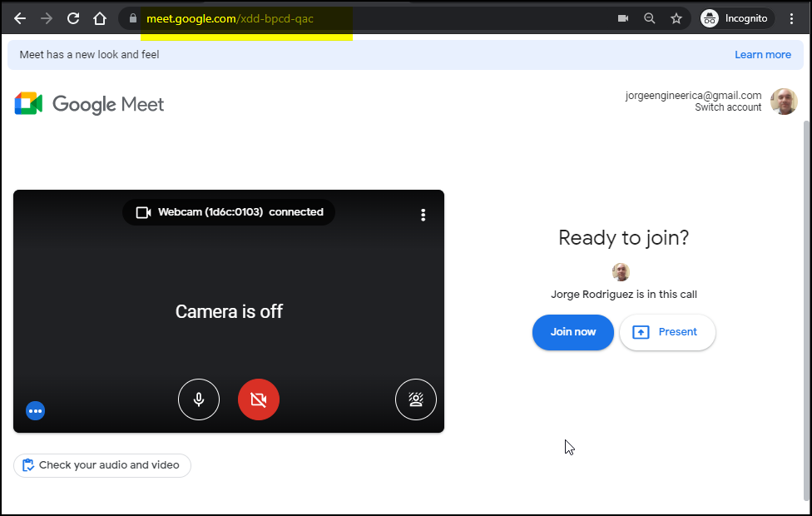
Task: Click Switch account
Action: click(x=728, y=107)
